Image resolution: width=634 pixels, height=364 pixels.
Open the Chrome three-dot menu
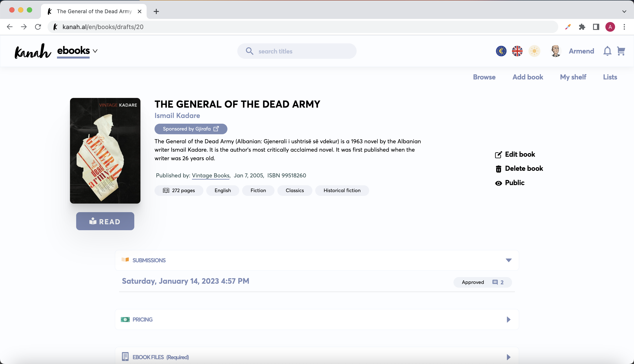624,27
